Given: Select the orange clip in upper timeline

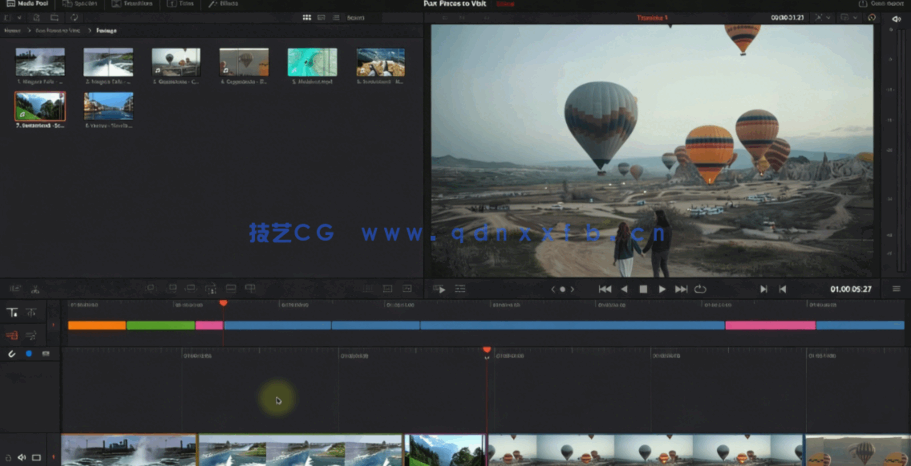Looking at the screenshot, I should pyautogui.click(x=97, y=325).
